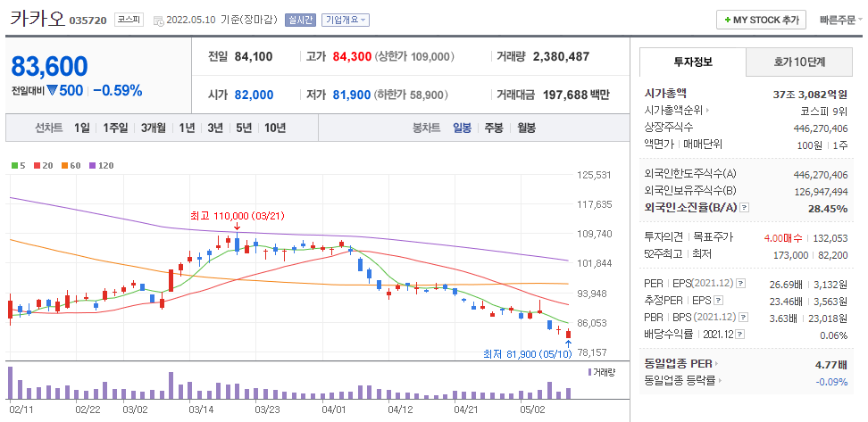Click the -0.59% change percentage
Screen dimensions: 868x422
(x=117, y=90)
